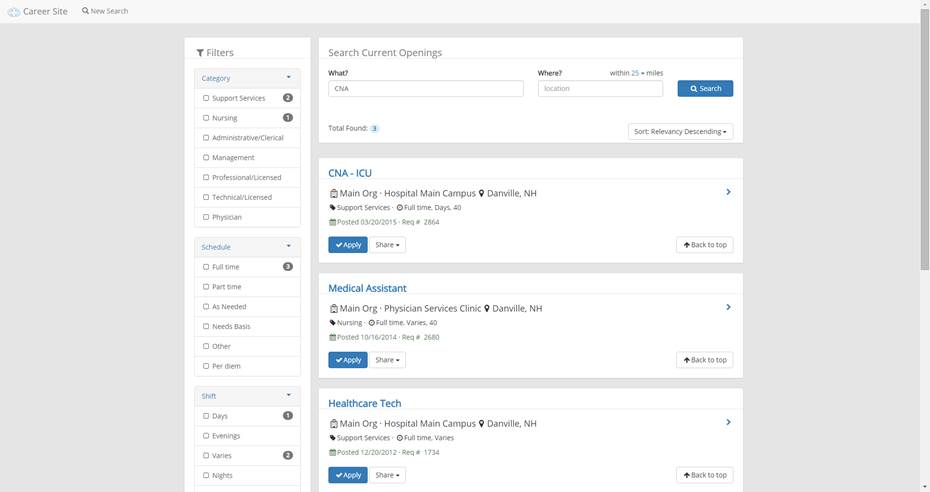This screenshot has width=930, height=492.
Task: Check the Support Services category filter
Action: pos(206,98)
